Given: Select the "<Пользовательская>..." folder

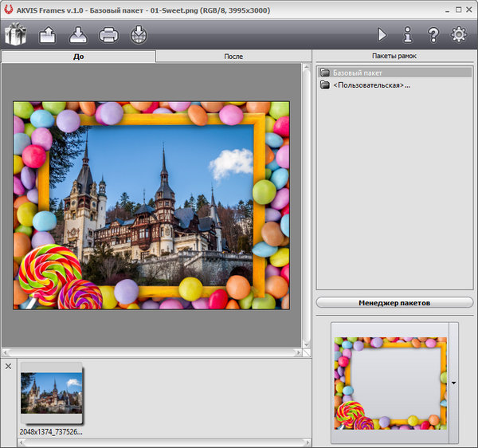Looking at the screenshot, I should (x=370, y=85).
